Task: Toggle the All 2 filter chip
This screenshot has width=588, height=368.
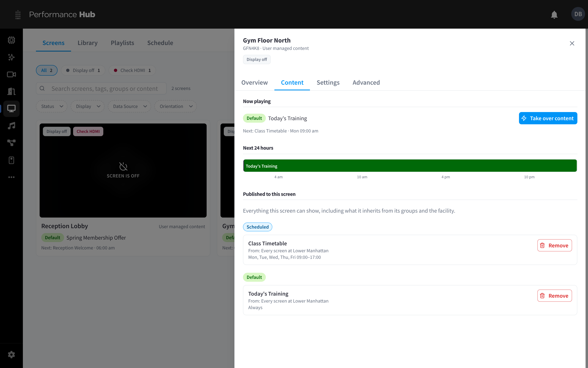Action: (x=47, y=70)
